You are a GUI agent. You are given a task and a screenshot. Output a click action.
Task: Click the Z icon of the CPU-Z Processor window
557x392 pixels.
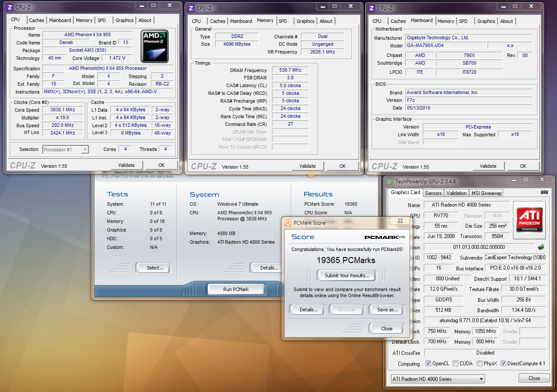[10, 7]
